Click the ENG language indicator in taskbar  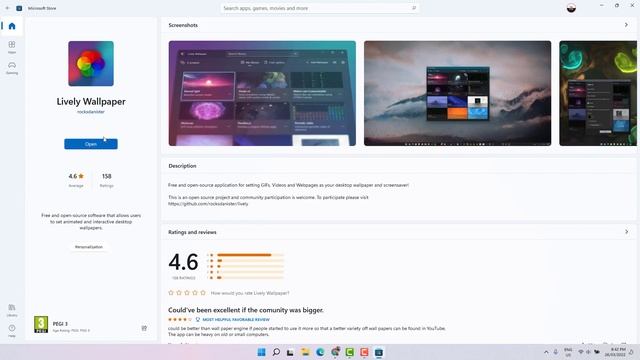pyautogui.click(x=568, y=352)
